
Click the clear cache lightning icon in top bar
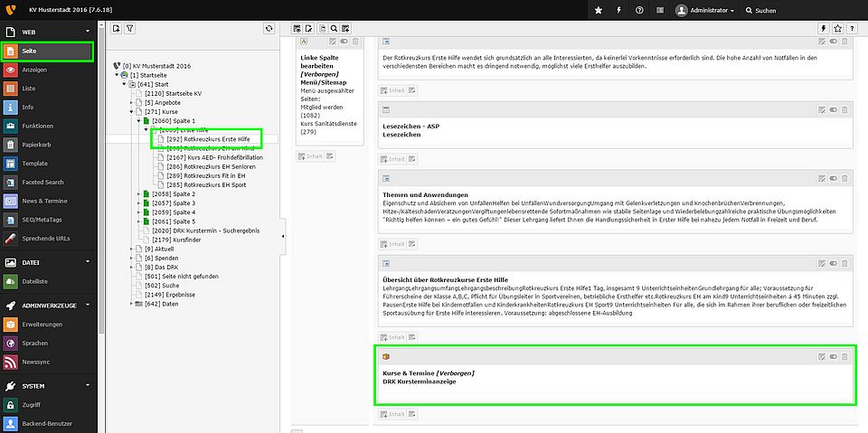pos(618,10)
